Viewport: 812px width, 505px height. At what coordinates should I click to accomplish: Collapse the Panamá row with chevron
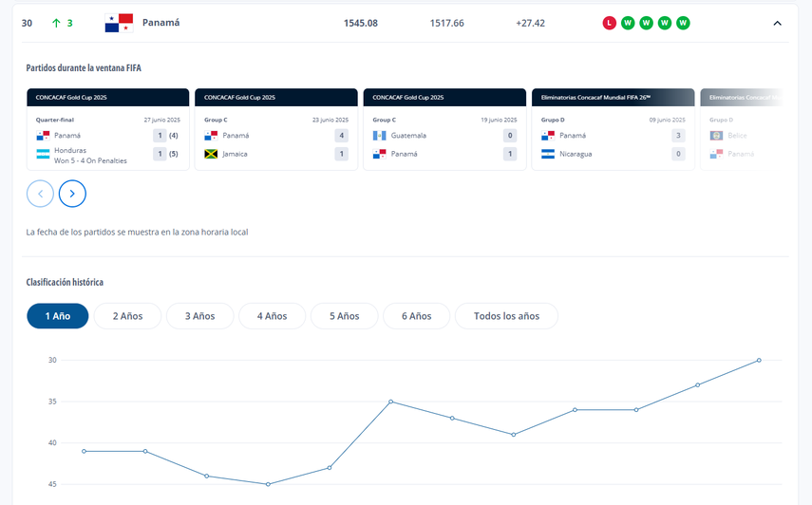(x=778, y=24)
